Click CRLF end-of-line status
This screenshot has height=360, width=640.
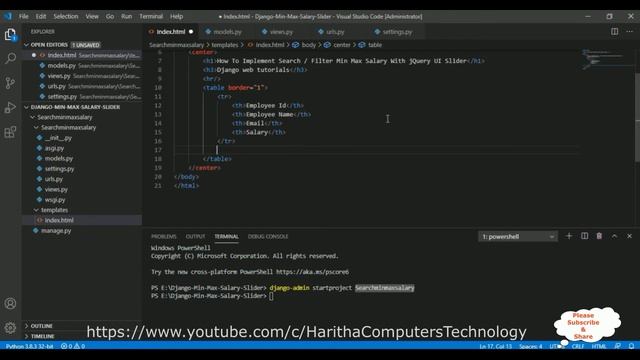[578, 346]
